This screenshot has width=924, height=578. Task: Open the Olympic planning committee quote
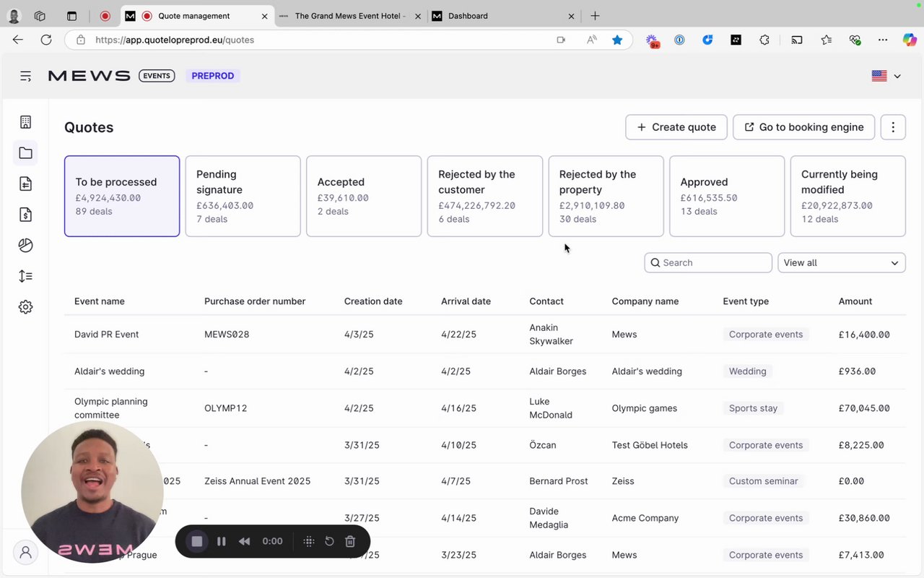pyautogui.click(x=111, y=408)
